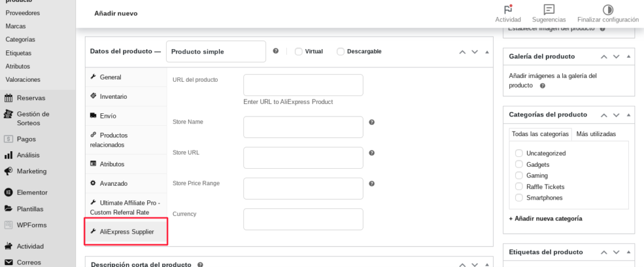644x267 pixels.
Task: Click Plantillas folder icon in sidebar
Action: coord(8,208)
